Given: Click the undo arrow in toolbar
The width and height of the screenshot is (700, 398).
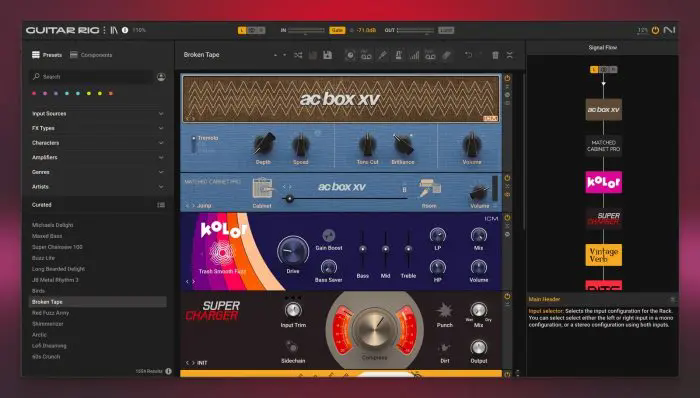Looking at the screenshot, I should click(468, 55).
